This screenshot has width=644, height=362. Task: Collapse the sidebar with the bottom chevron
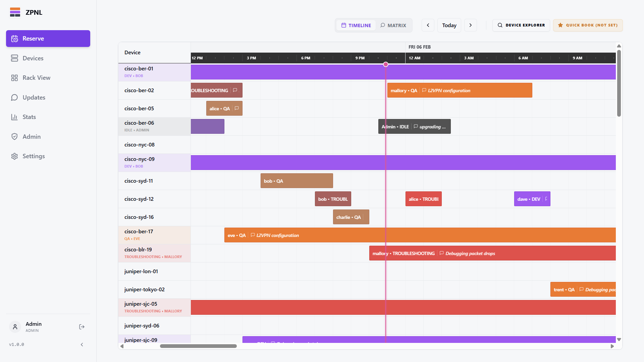82,344
